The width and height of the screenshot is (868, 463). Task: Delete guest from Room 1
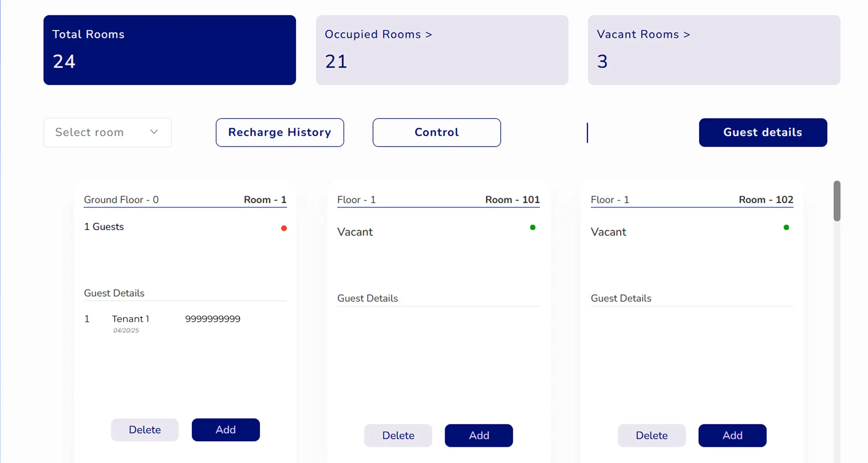click(x=145, y=430)
